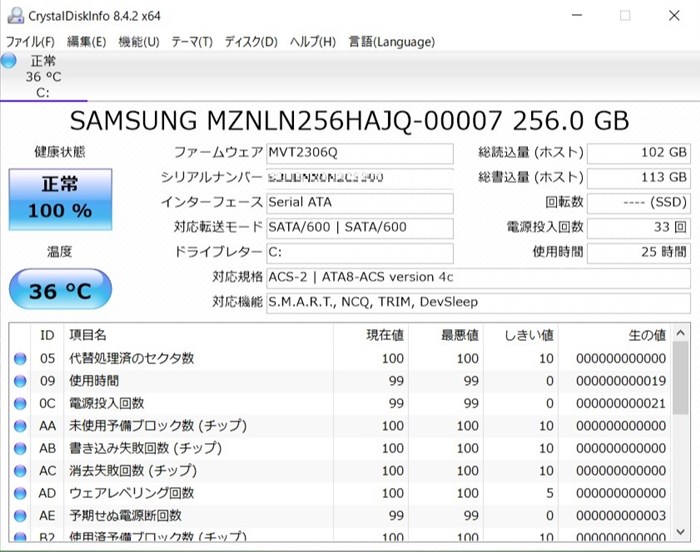Click the blurred serial number field

[x=360, y=178]
